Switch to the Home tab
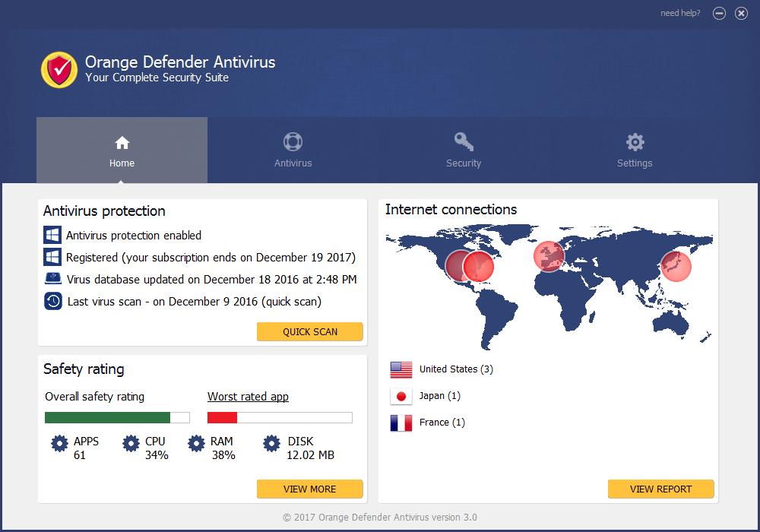The width and height of the screenshot is (760, 532). [x=122, y=150]
